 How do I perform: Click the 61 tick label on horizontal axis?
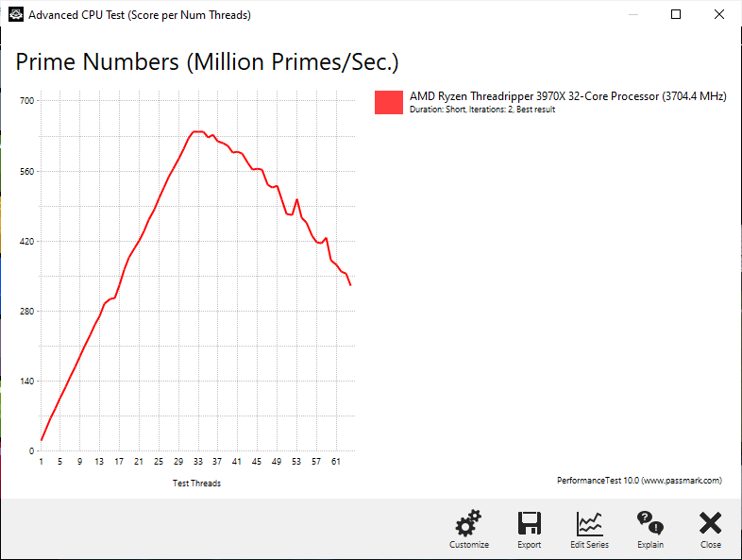coord(335,462)
